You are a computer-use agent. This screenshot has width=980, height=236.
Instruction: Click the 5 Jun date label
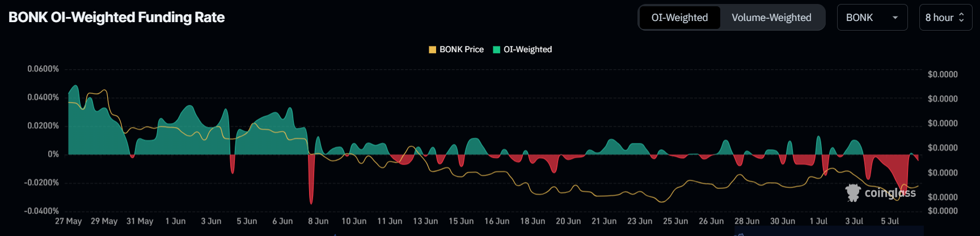tap(247, 221)
